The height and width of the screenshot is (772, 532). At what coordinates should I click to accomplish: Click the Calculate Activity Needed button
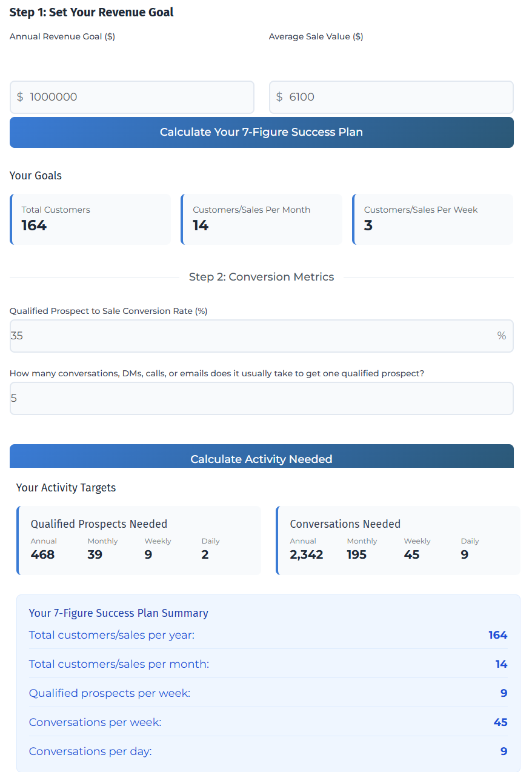[261, 458]
